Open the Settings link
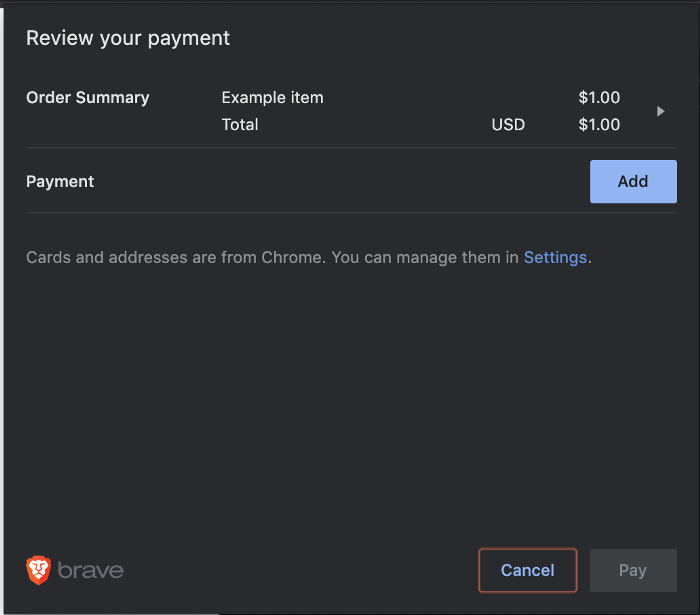Screen dimensions: 700x615 tap(555, 257)
